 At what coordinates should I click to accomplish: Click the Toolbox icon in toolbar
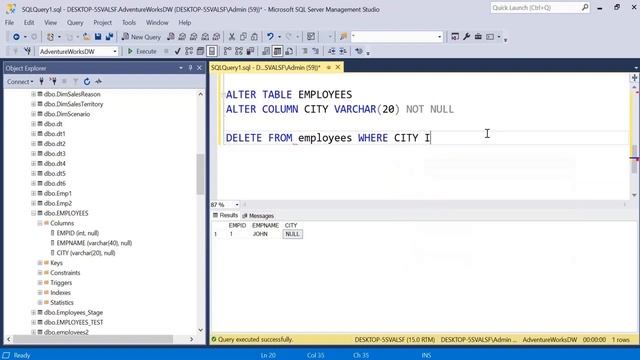[x=478, y=37]
